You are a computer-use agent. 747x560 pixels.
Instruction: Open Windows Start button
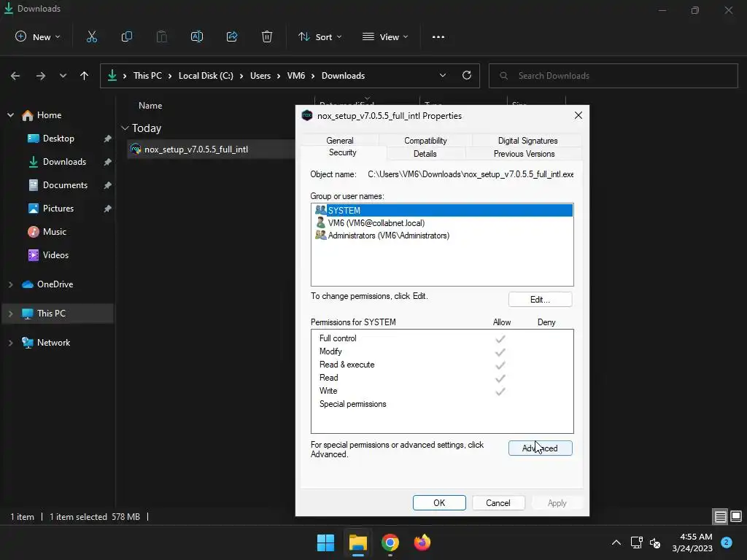[x=326, y=542]
